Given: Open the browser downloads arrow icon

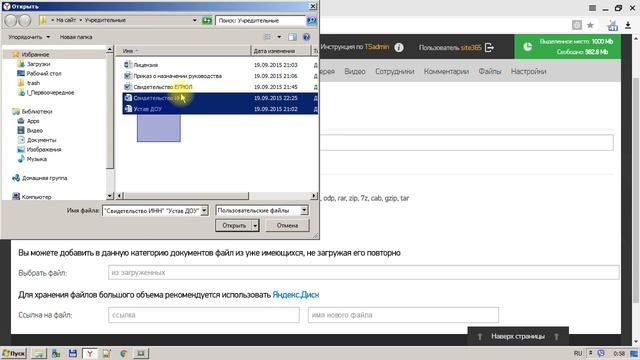Looking at the screenshot, I should [628, 25].
